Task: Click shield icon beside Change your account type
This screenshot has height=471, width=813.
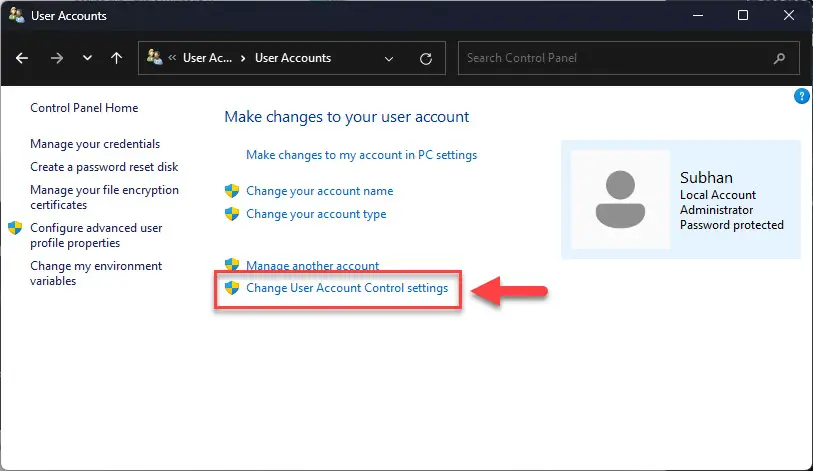Action: tap(232, 214)
